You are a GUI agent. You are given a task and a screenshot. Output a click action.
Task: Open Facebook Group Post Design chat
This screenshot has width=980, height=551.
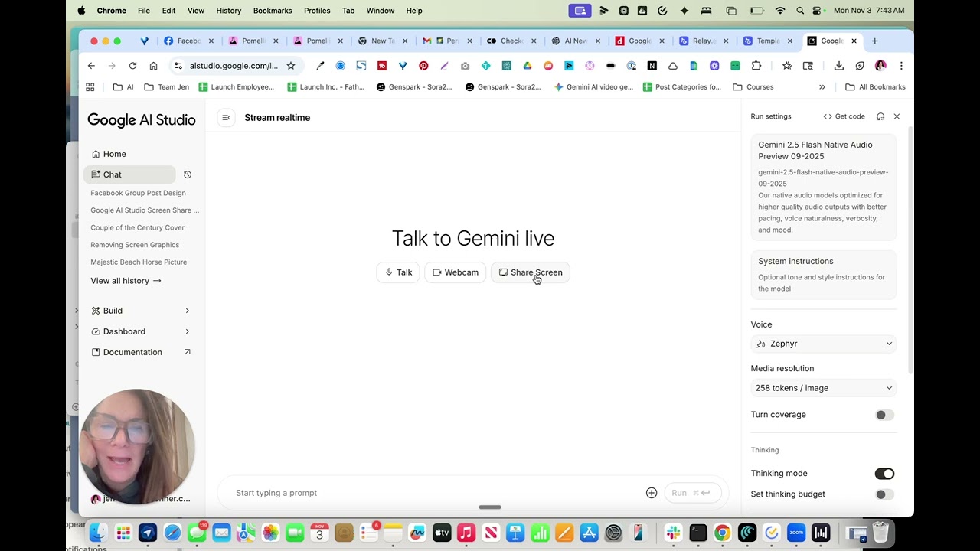tap(138, 193)
